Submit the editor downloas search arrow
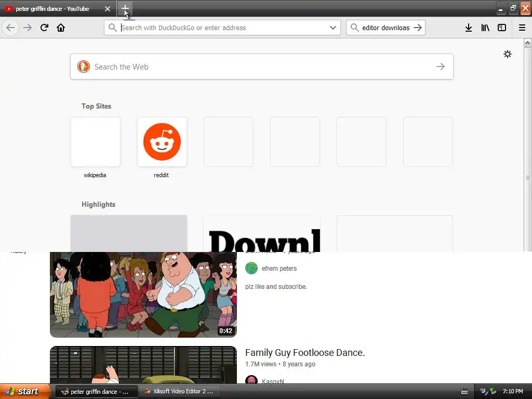532x399 pixels. pos(418,28)
